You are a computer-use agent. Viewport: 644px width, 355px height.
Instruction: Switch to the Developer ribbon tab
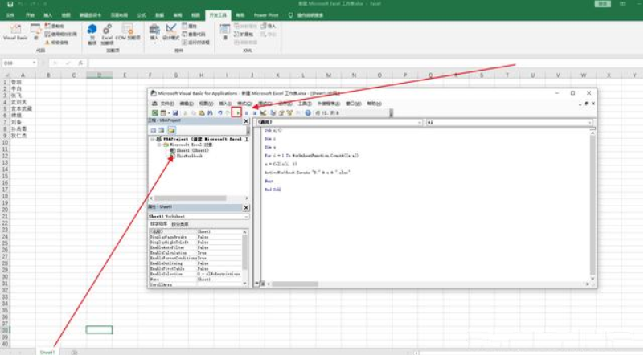pyautogui.click(x=217, y=14)
